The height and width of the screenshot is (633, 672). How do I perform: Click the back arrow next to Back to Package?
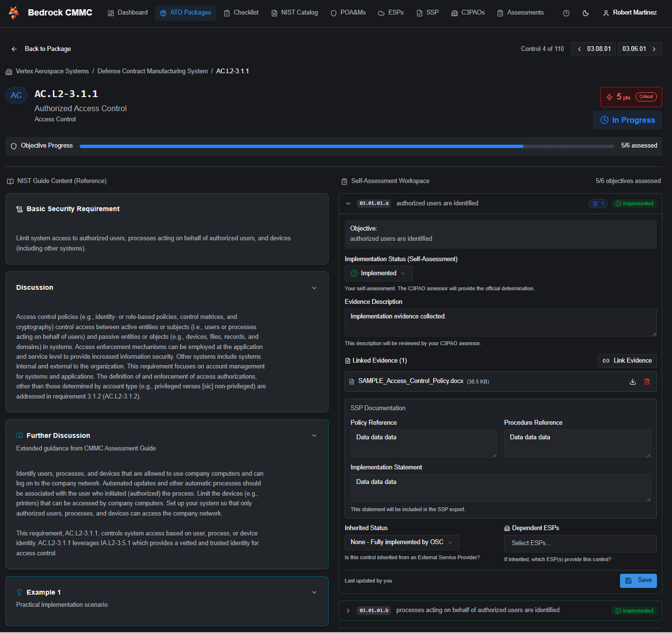point(14,49)
